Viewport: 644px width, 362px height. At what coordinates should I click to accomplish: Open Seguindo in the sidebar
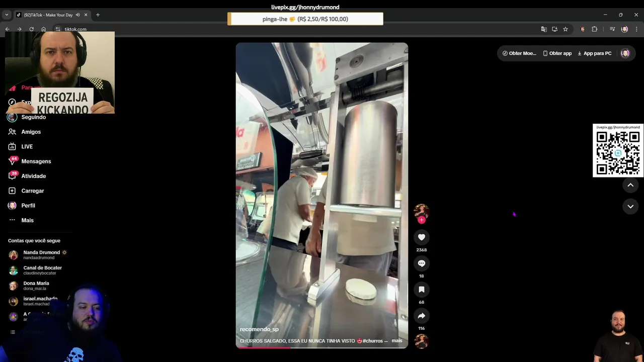point(34,117)
